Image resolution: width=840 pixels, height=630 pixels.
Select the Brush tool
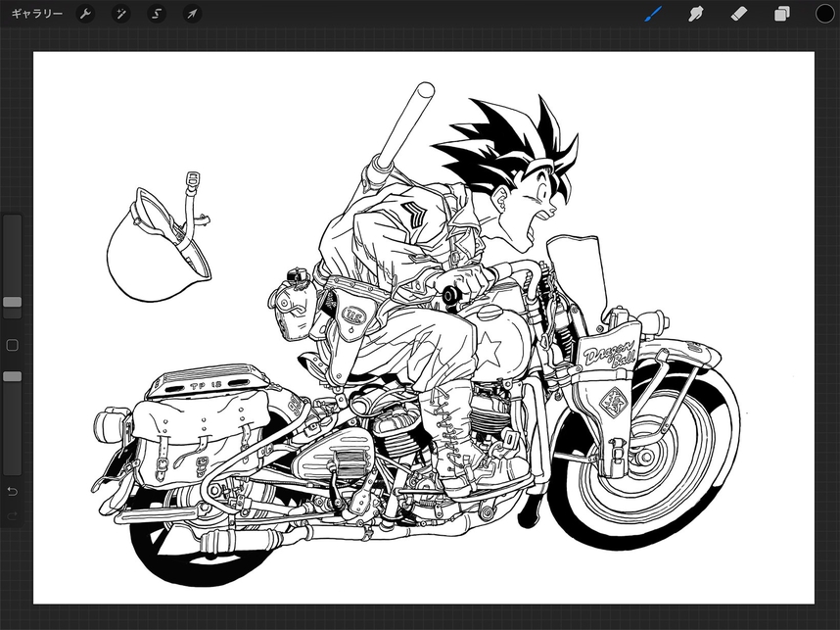(x=653, y=14)
